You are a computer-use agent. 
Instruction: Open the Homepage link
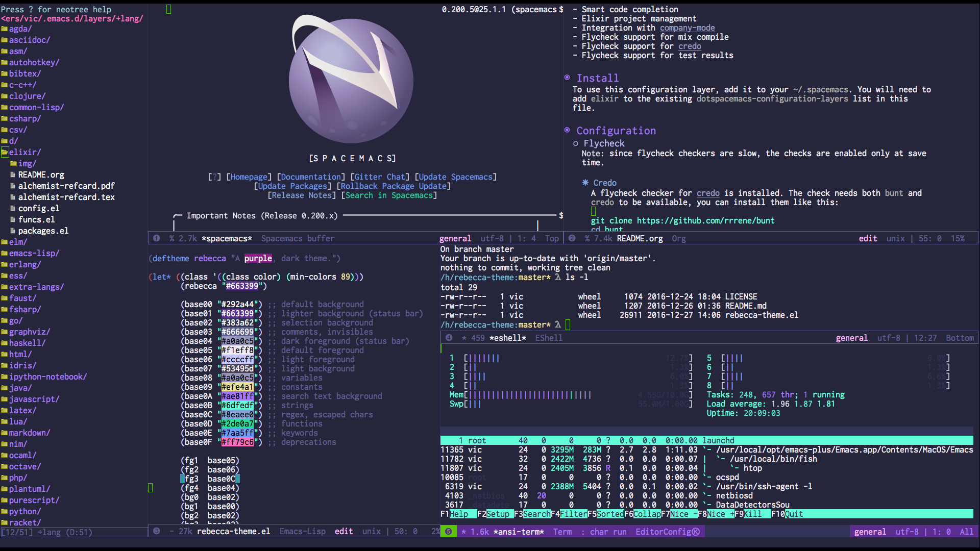[x=249, y=177]
